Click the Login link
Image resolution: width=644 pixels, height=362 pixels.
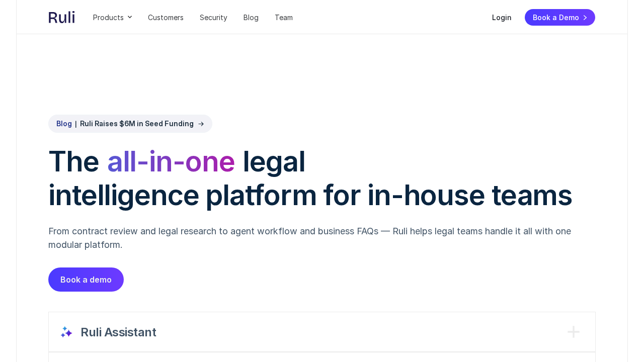(x=502, y=17)
